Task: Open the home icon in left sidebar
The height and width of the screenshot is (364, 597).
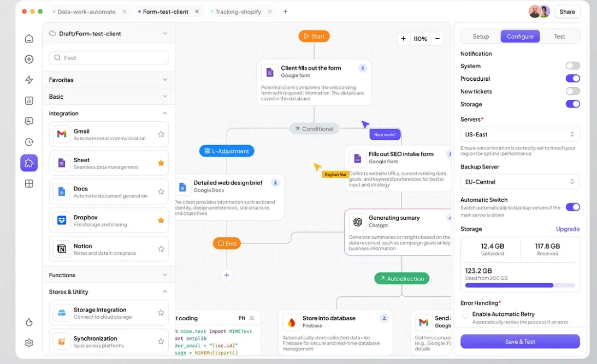Action: 29,38
